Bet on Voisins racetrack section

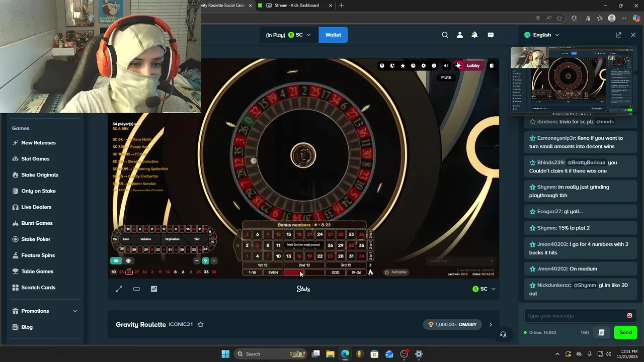point(145,239)
